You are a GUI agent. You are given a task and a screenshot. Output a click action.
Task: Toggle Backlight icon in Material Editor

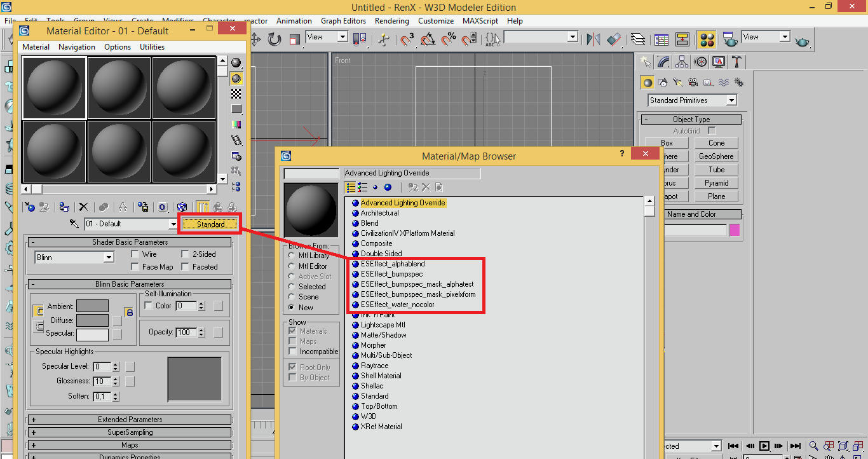coord(236,78)
